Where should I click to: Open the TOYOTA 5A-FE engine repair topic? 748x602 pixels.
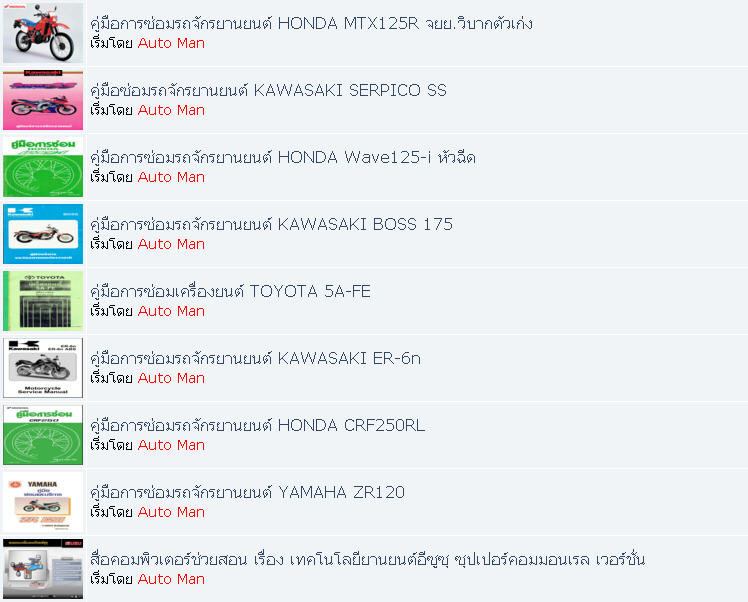point(230,291)
